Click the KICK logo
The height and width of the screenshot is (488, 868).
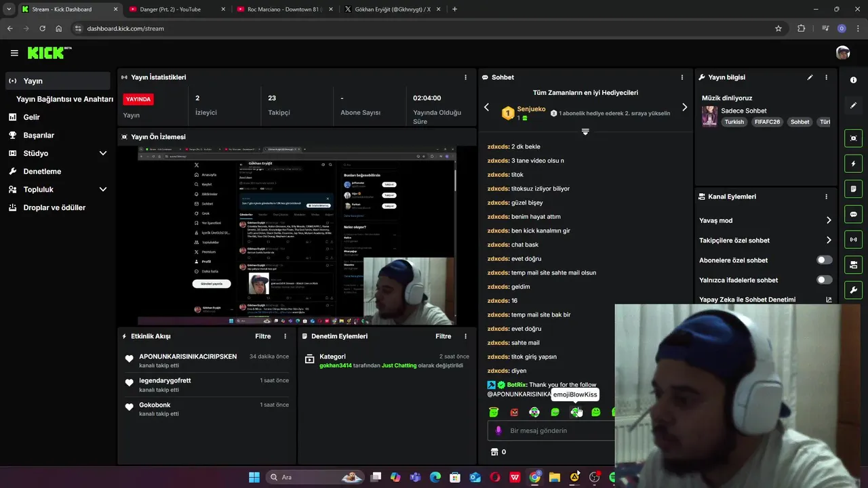50,53
